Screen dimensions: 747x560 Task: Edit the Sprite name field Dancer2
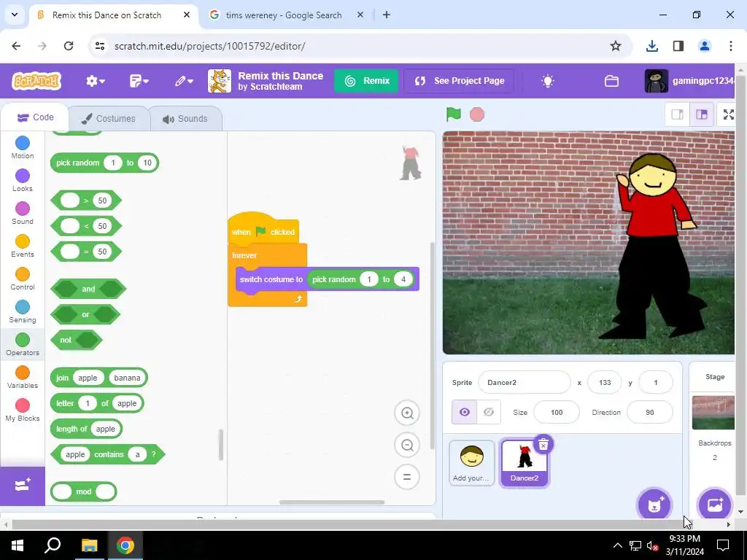524,382
